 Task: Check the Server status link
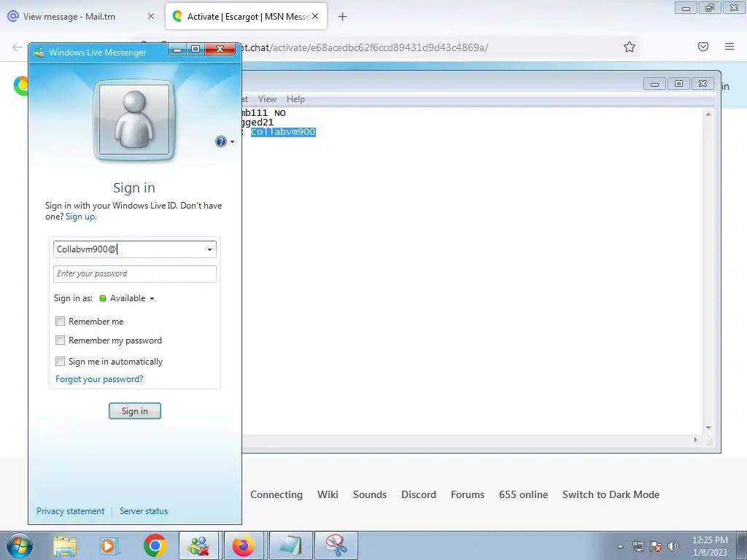144,511
